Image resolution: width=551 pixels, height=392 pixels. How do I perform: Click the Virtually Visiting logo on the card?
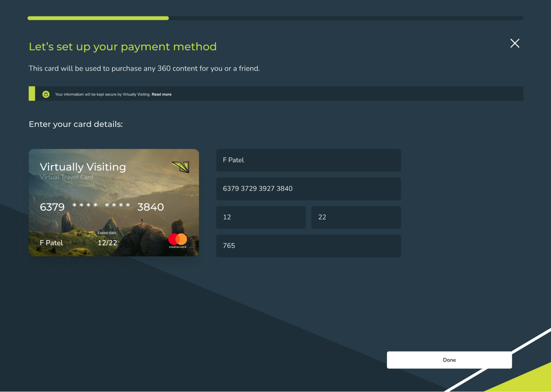(x=181, y=167)
